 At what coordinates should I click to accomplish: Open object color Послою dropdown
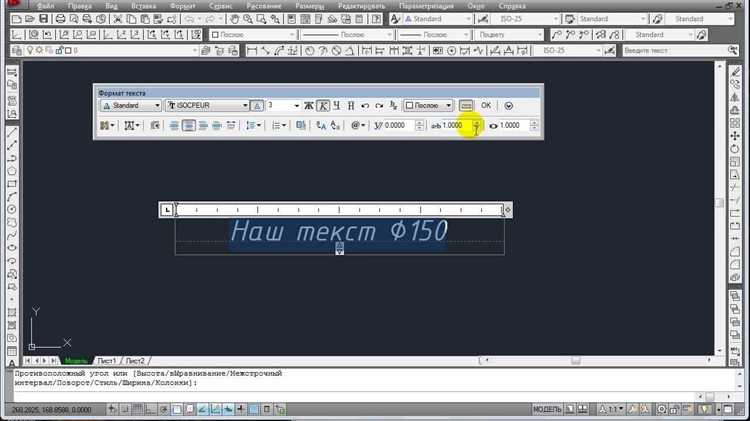(253, 35)
